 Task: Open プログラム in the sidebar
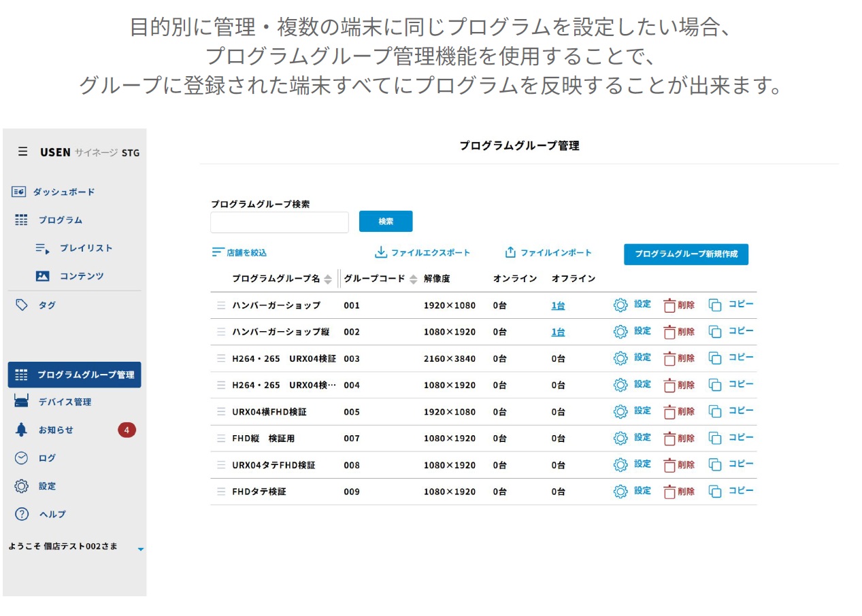click(x=48, y=220)
